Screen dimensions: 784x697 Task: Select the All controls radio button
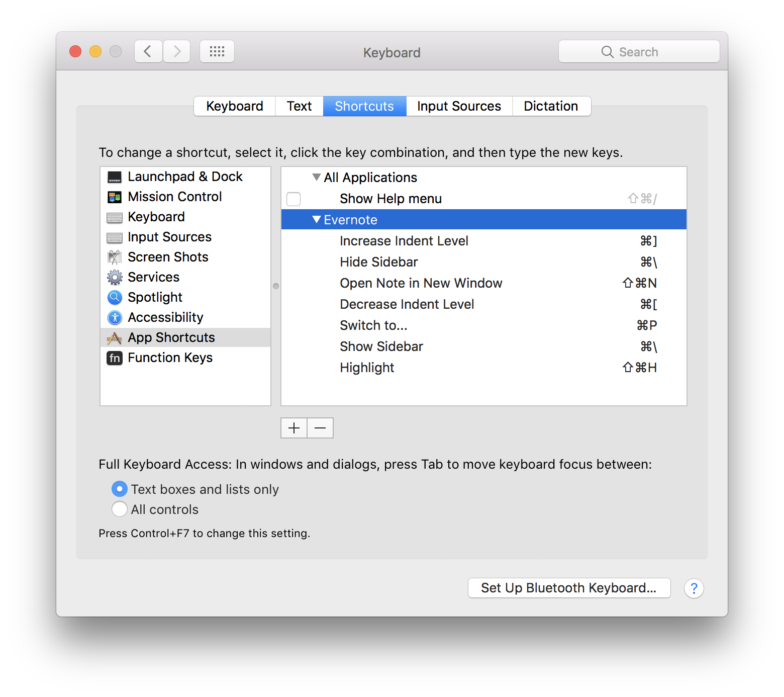click(120, 509)
